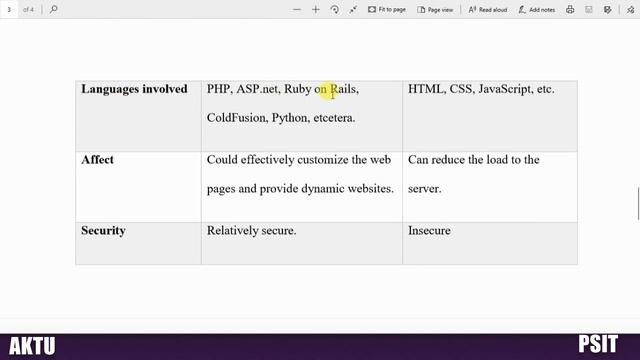Select the 'Security' row heading

(103, 231)
